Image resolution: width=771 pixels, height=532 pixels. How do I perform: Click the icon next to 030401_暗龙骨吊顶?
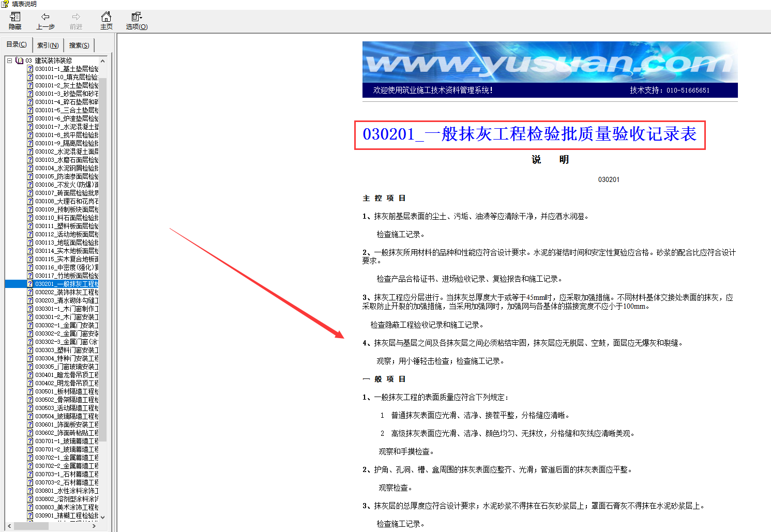click(30, 375)
